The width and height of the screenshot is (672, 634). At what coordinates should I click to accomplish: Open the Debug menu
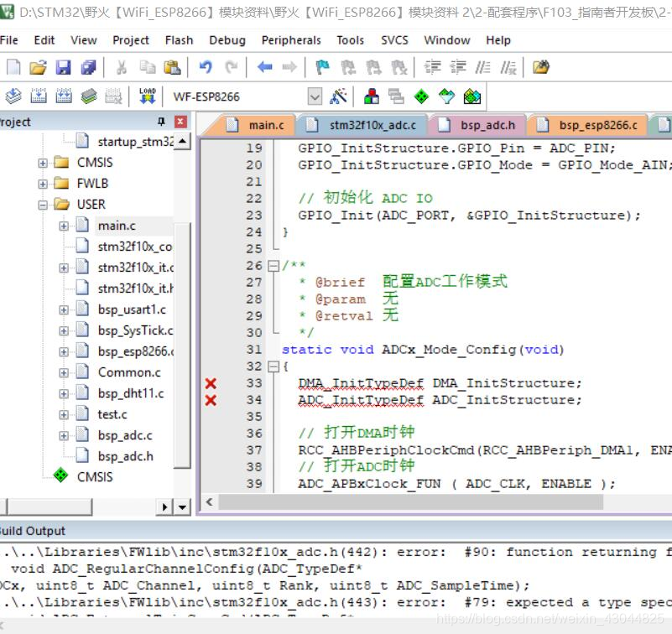[x=227, y=40]
